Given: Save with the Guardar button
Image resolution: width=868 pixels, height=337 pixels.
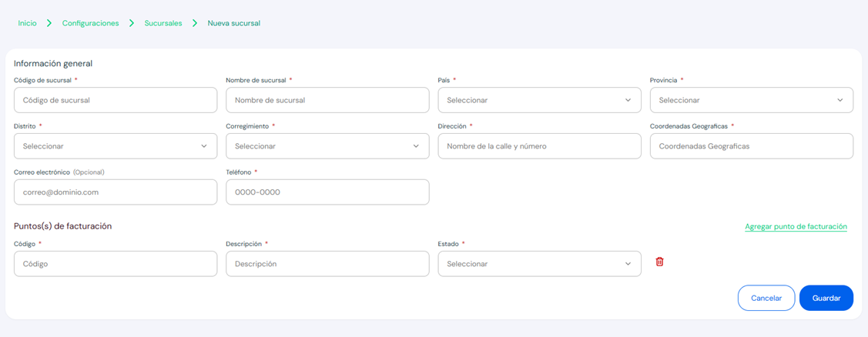Looking at the screenshot, I should 826,298.
